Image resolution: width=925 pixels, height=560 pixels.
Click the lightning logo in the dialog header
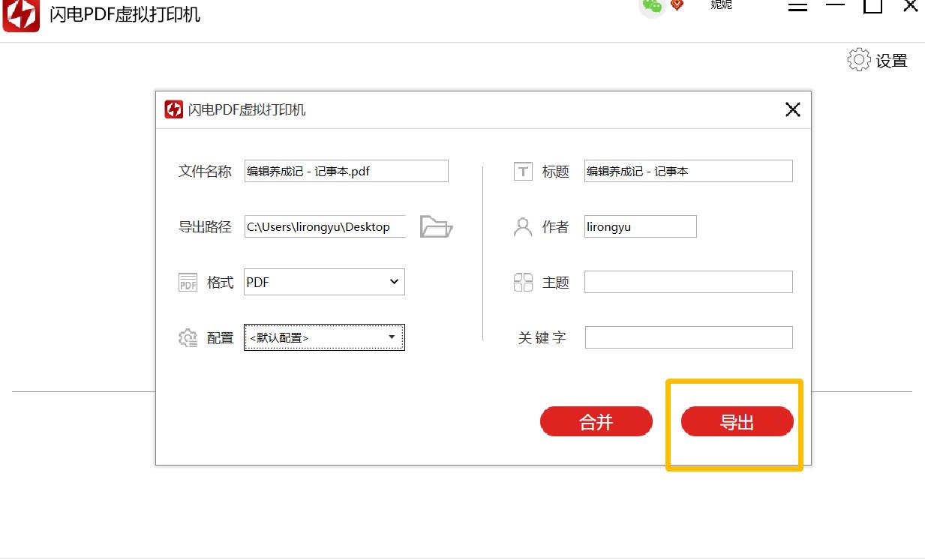point(173,109)
